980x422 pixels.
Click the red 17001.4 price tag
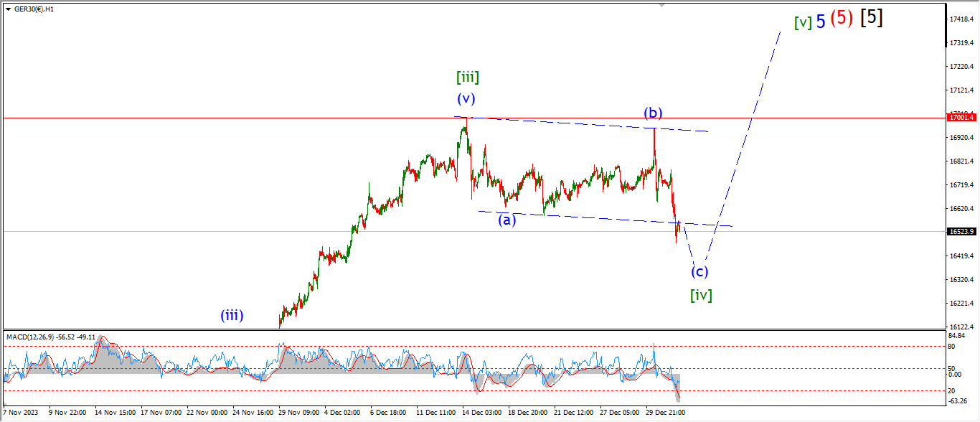[961, 117]
